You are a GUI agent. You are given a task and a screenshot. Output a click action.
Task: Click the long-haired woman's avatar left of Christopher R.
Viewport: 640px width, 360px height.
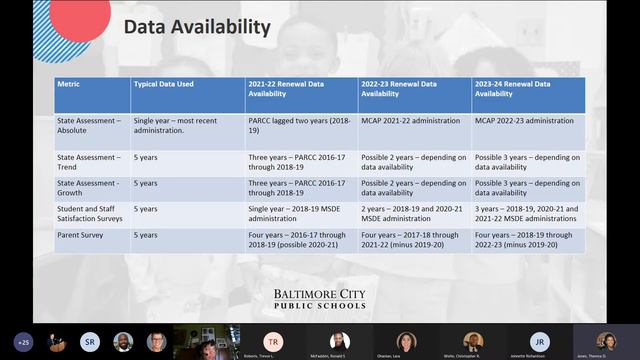pyautogui.click(x=406, y=341)
